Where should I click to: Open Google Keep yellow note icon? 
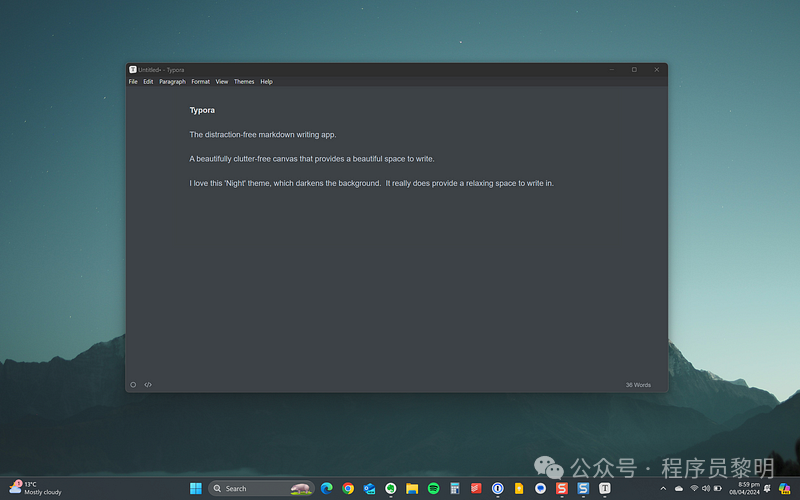point(519,488)
